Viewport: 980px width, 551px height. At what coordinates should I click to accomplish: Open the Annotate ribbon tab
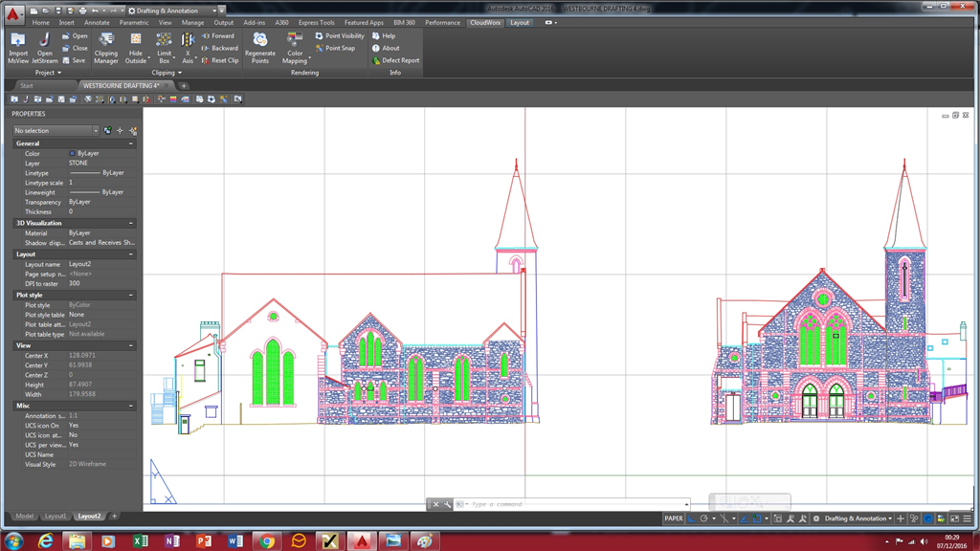[x=97, y=22]
